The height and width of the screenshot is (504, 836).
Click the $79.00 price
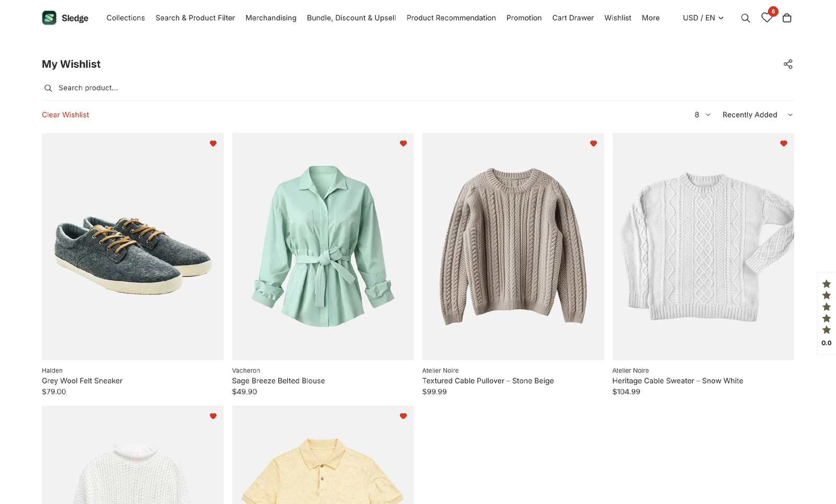[x=54, y=392]
